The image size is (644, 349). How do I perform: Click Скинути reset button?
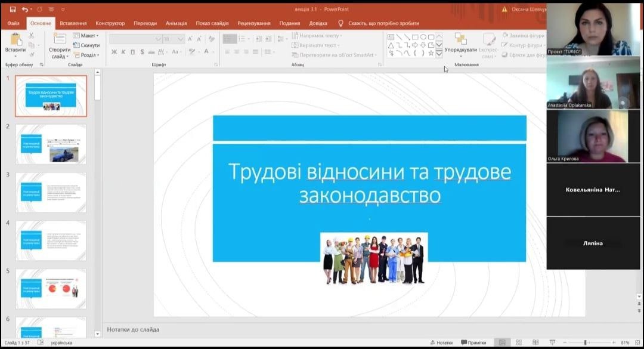[86, 45]
